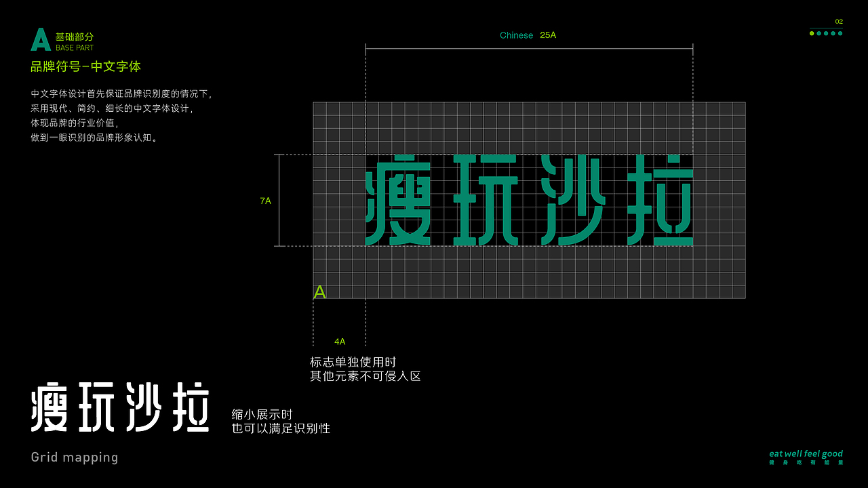Click the 品牌符号-中文字体 title
Viewport: 868px width, 488px height.
point(86,66)
